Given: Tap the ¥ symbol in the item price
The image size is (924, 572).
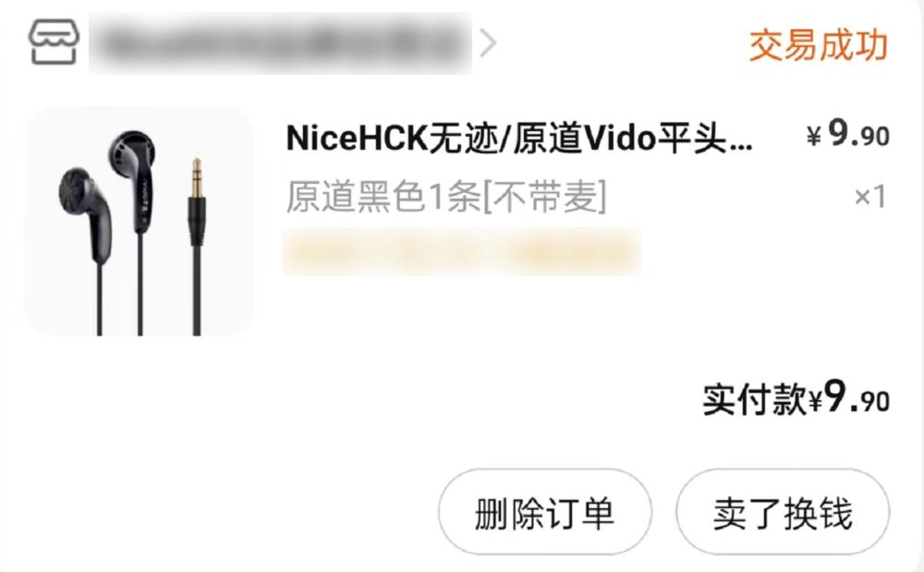Looking at the screenshot, I should click(x=814, y=137).
